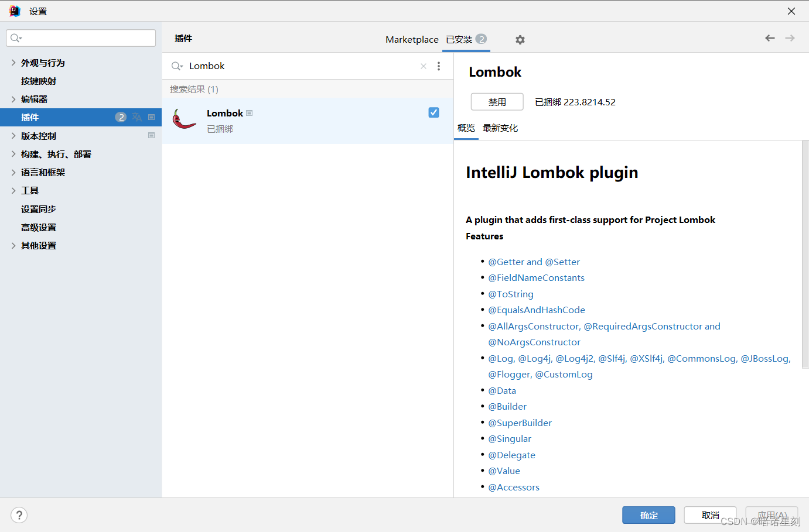Expand the 其他设置 tree node
Screen dimensions: 809x532
pos(13,245)
